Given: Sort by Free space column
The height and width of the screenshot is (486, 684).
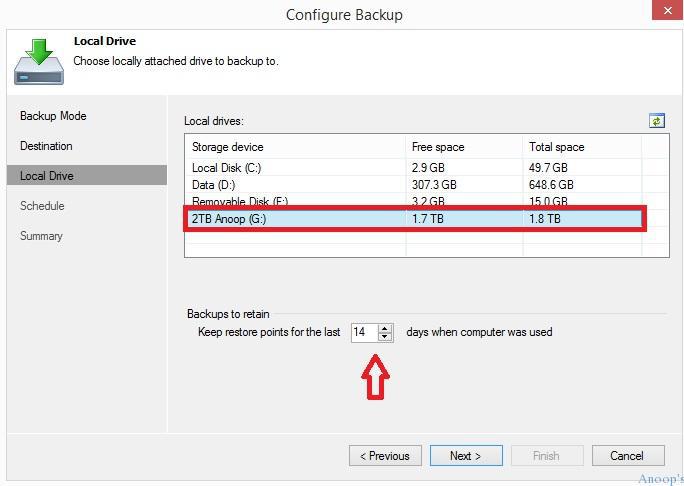Looking at the screenshot, I should [x=464, y=147].
